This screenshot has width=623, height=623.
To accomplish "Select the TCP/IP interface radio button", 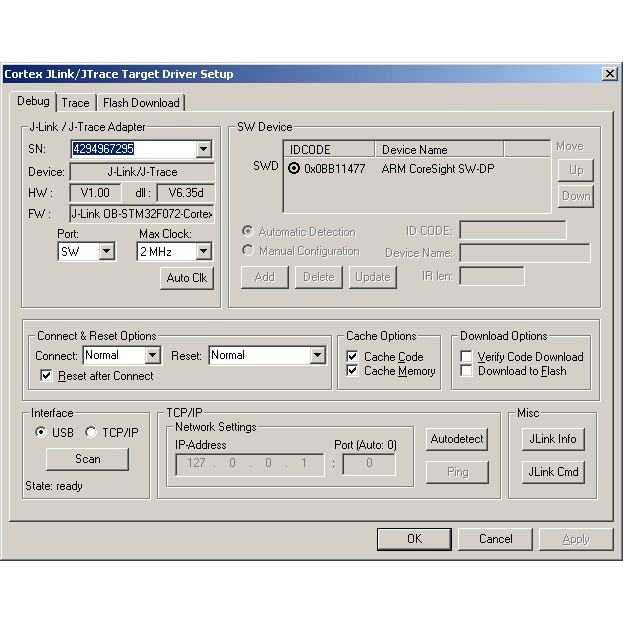I will [x=91, y=432].
